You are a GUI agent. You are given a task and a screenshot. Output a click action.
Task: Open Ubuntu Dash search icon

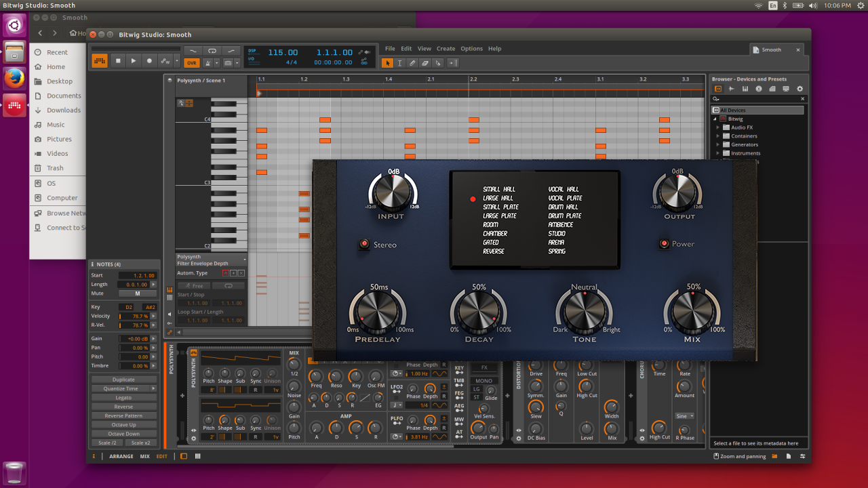15,26
